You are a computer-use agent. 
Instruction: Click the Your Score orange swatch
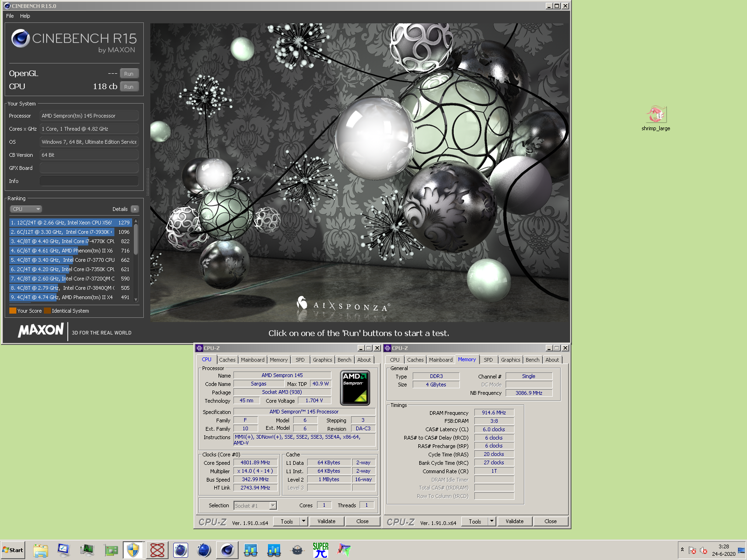click(13, 311)
